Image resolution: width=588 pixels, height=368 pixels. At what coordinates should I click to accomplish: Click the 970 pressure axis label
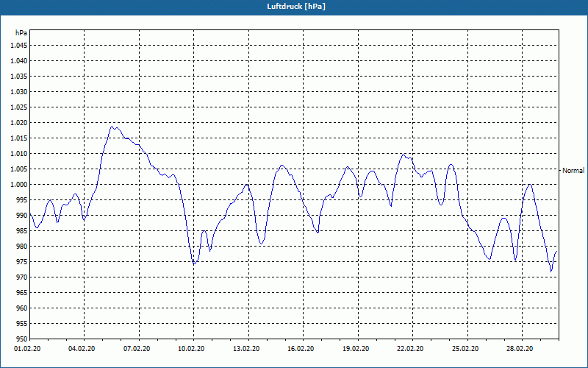tap(22, 277)
